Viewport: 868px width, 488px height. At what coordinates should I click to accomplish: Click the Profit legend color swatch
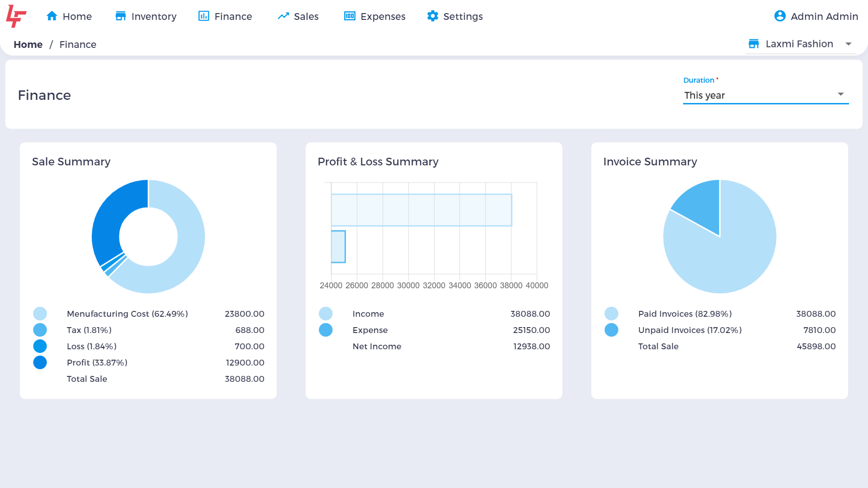pos(40,362)
